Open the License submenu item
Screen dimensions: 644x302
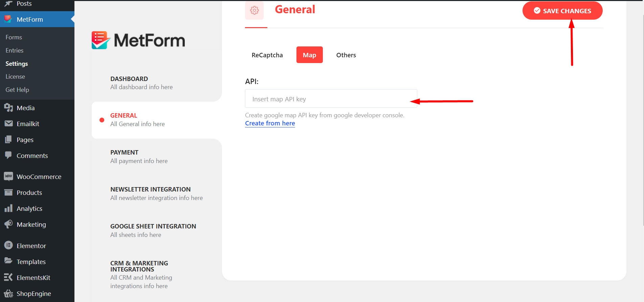(15, 77)
